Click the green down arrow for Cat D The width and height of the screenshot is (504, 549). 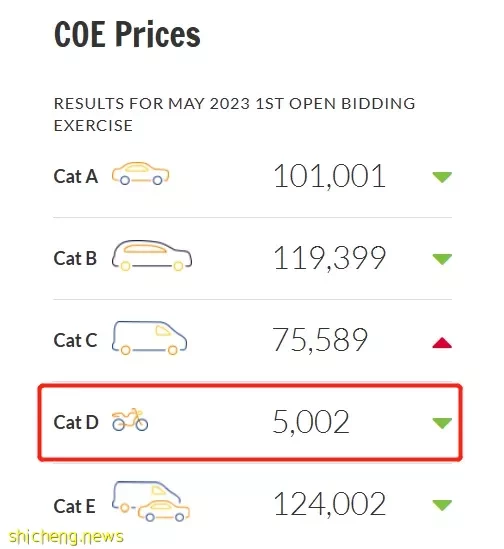pos(442,423)
